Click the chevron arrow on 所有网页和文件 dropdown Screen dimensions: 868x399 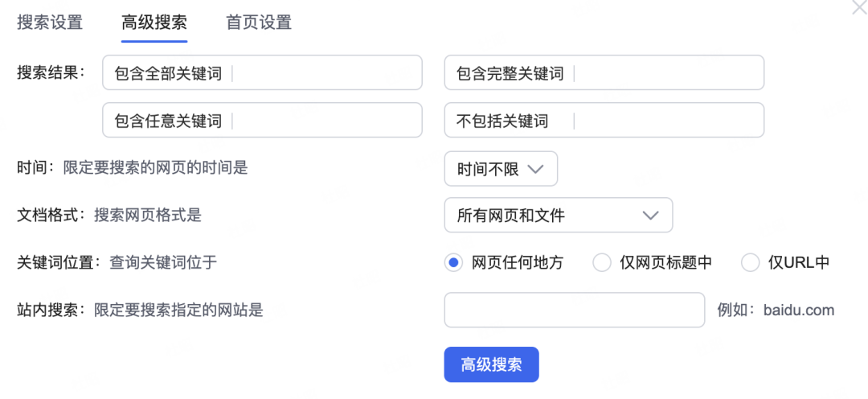coord(650,215)
